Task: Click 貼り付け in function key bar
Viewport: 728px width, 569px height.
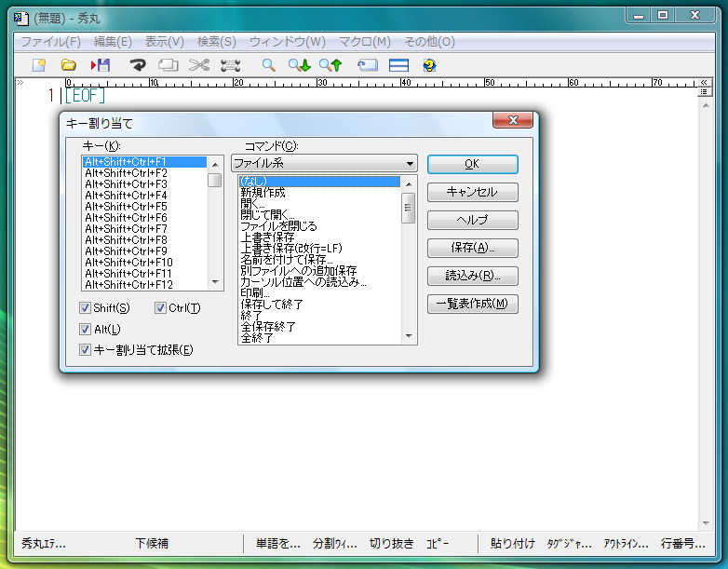Action: pyautogui.click(x=513, y=544)
